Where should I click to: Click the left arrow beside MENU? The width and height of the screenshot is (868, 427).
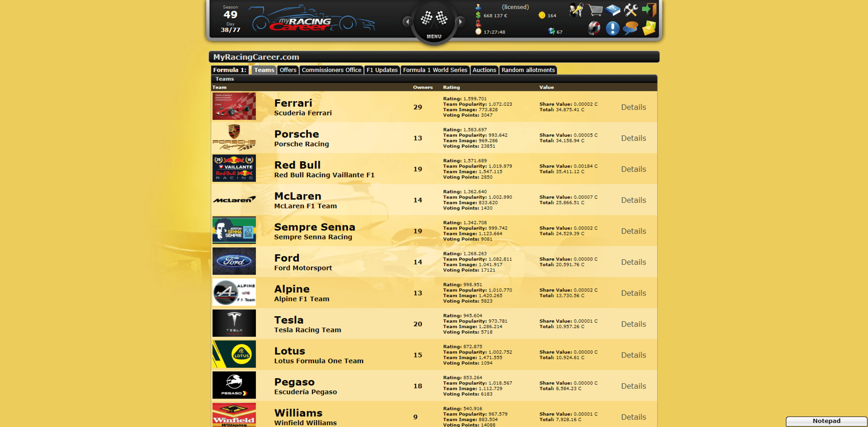(x=407, y=21)
